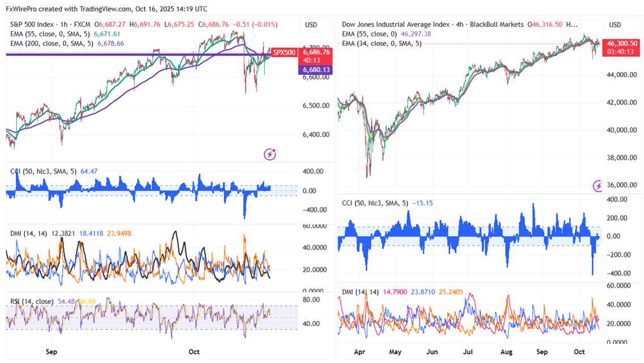Click the 6,500.00 price axis label

coord(316,105)
